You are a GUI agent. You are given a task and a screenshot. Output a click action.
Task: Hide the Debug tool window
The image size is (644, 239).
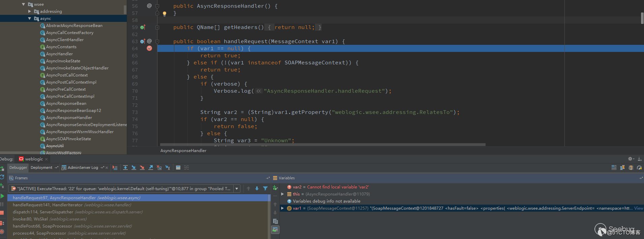click(x=640, y=159)
